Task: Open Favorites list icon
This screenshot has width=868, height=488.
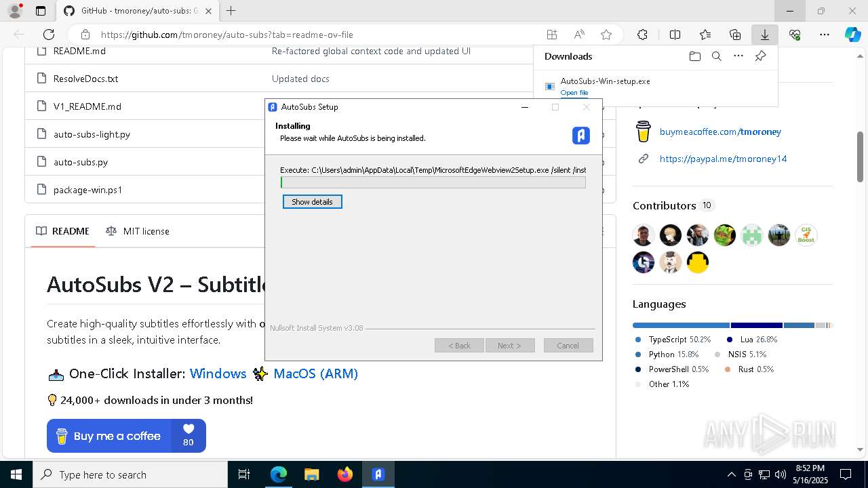Action: click(x=705, y=35)
